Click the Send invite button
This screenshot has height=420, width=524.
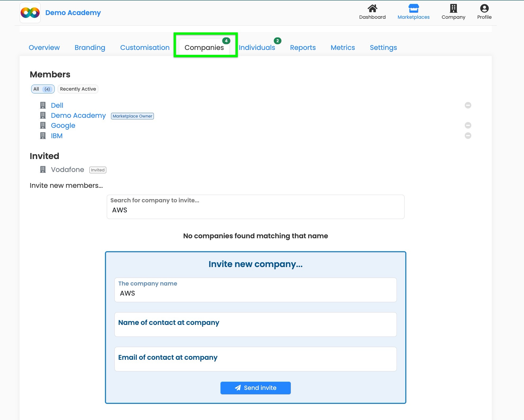256,388
